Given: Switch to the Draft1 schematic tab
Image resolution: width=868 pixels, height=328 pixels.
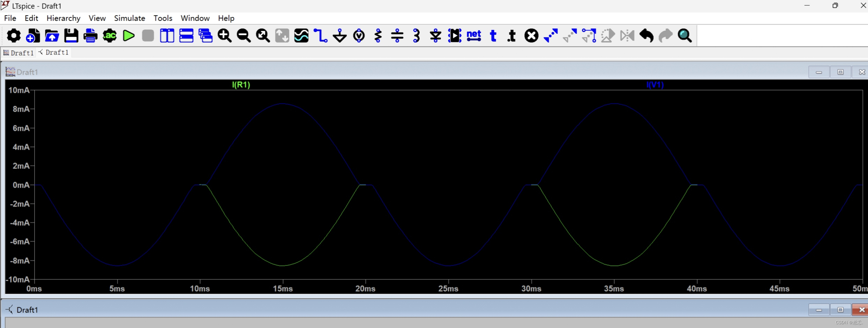Looking at the screenshot, I should point(54,52).
